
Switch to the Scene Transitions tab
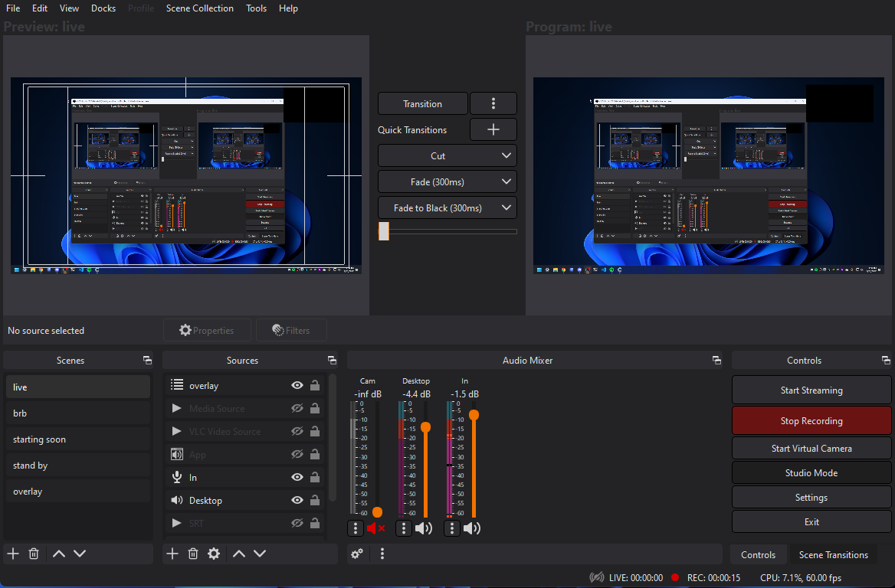pos(834,554)
